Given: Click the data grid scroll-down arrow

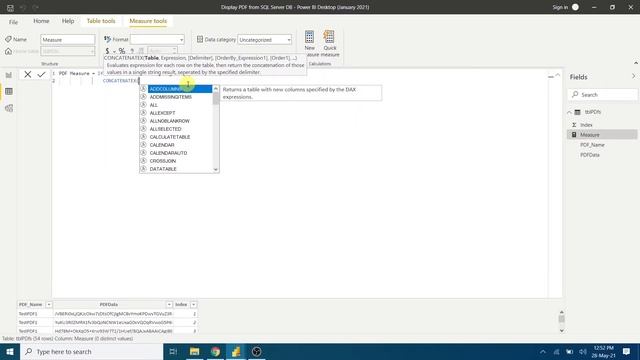Looking at the screenshot, I should tap(562, 331).
